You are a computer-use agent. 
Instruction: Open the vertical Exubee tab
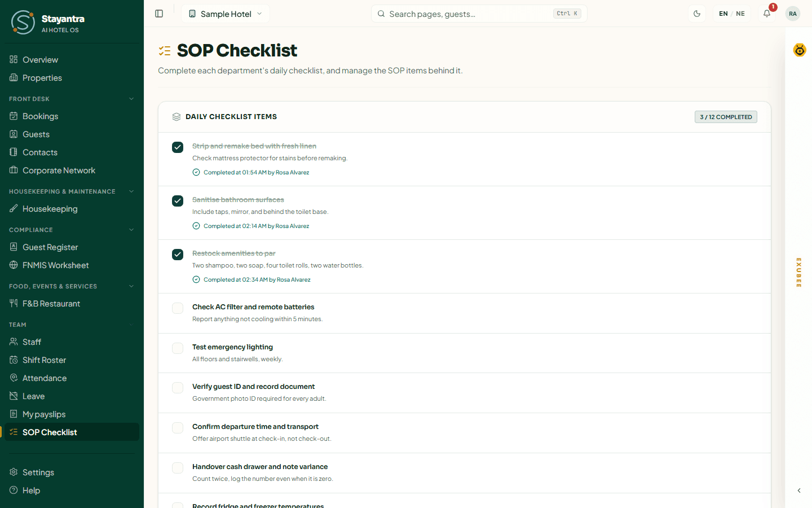click(x=799, y=273)
